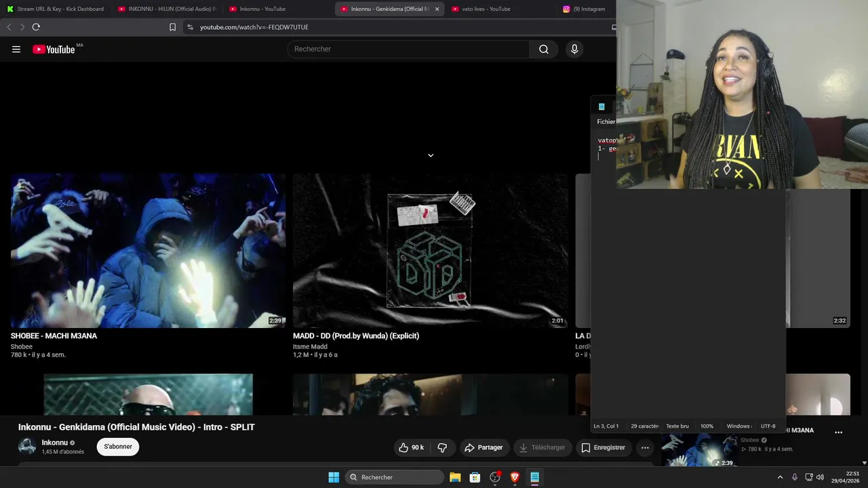868x488 pixels.
Task: Open OBS Studio from the taskbar
Action: pyautogui.click(x=495, y=477)
